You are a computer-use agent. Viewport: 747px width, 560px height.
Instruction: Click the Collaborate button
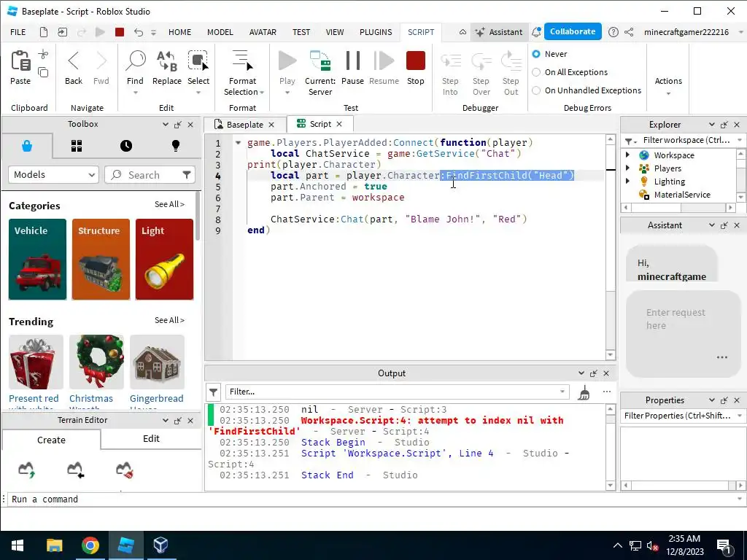click(573, 31)
